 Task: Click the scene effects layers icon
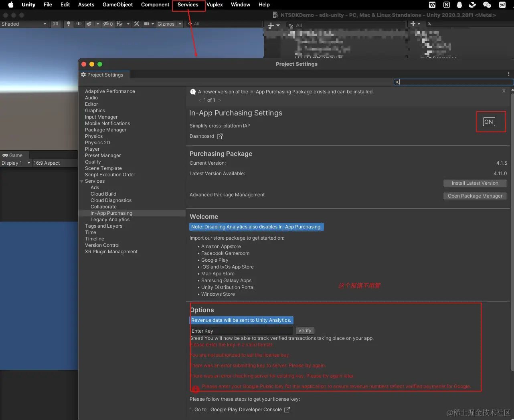click(89, 24)
